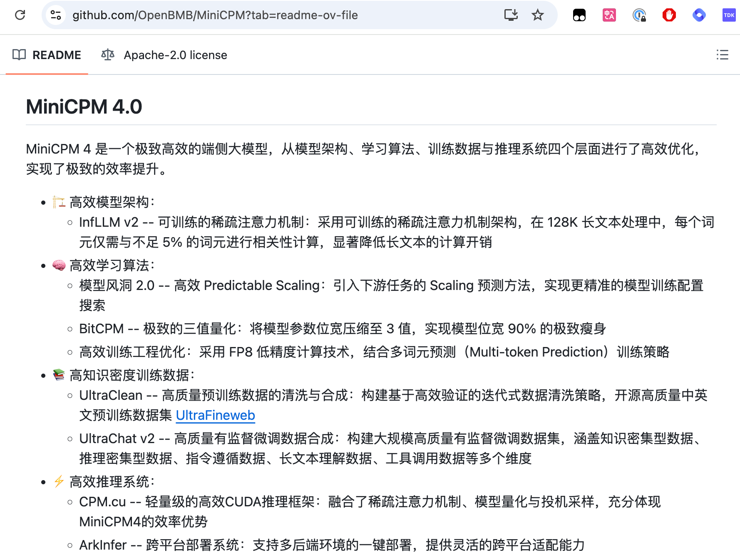Click the BitCPM list item text
This screenshot has height=560, width=740.
(343, 329)
